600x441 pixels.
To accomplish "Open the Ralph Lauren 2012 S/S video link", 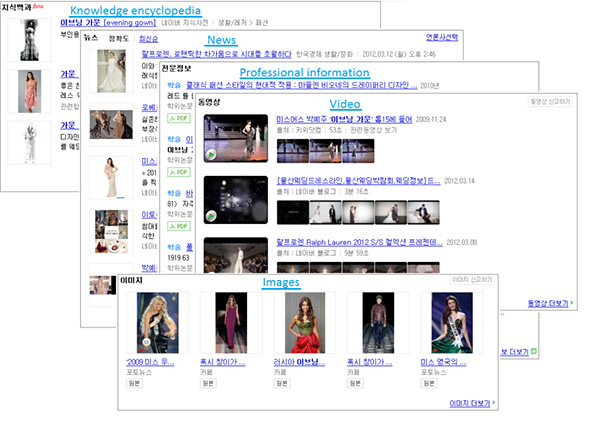I will pyautogui.click(x=359, y=242).
